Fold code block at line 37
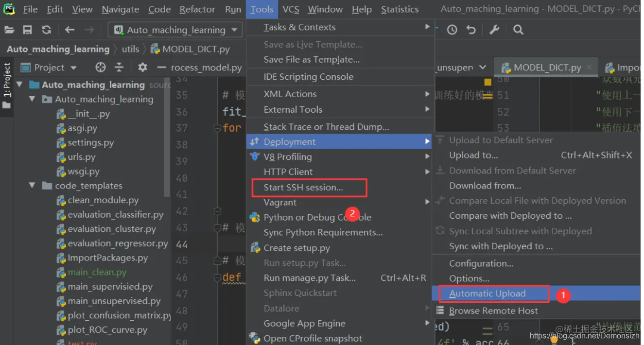The image size is (644, 345). click(x=217, y=128)
